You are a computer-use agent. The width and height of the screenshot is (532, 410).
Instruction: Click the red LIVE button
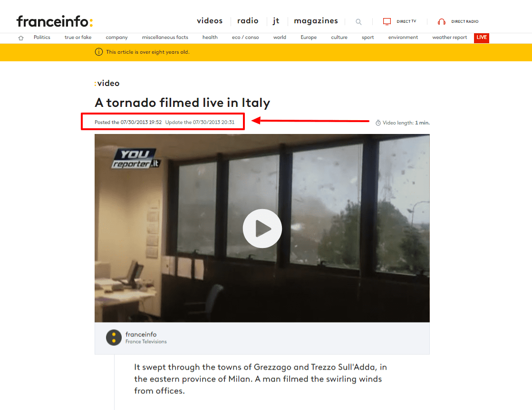click(482, 38)
